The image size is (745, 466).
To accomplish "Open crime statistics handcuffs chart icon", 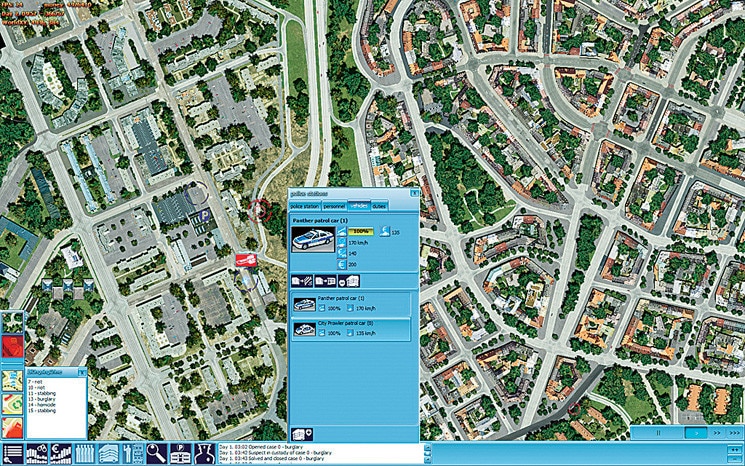I will (36, 454).
